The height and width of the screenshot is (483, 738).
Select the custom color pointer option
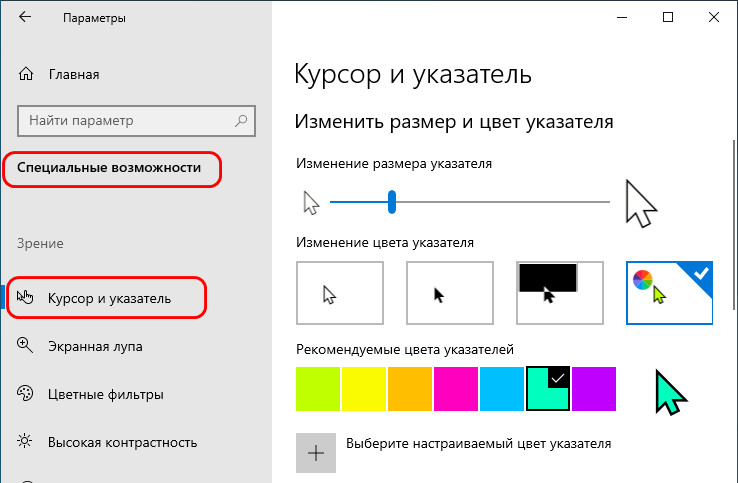pyautogui.click(x=669, y=293)
